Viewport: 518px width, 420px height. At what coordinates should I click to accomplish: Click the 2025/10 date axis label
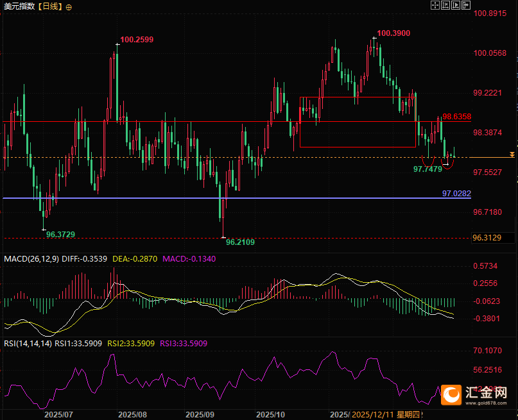point(270,415)
